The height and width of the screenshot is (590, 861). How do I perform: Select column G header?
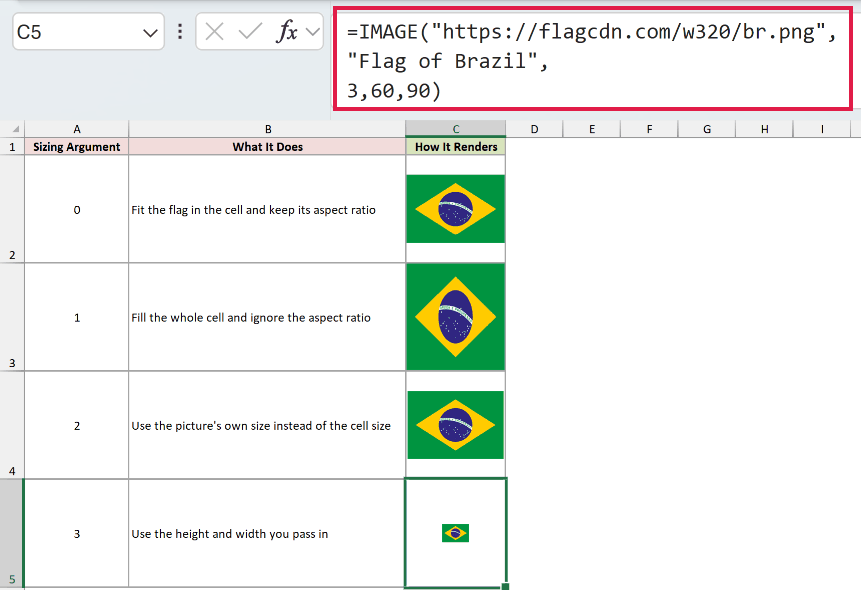[x=707, y=129]
